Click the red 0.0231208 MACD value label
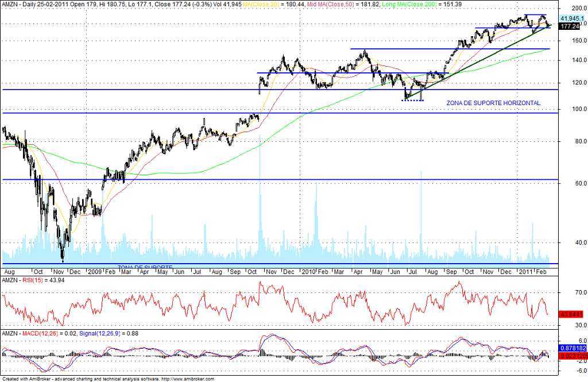The height and width of the screenshot is (382, 588). pyautogui.click(x=573, y=356)
